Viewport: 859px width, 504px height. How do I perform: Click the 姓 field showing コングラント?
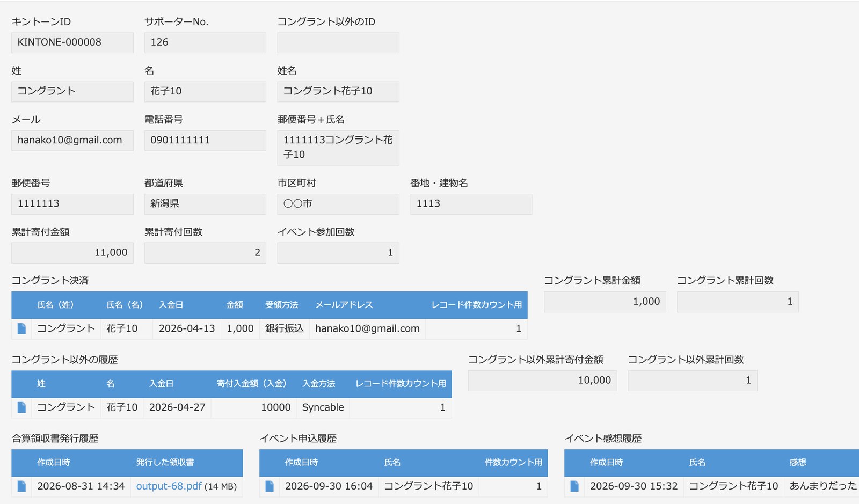(72, 91)
